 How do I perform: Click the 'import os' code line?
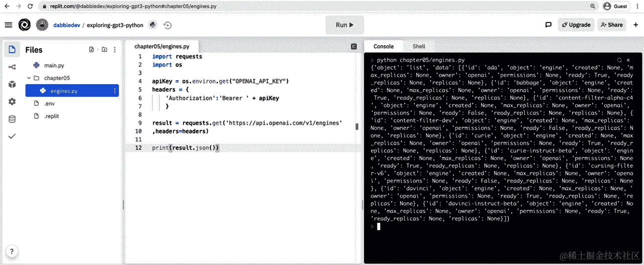click(167, 65)
